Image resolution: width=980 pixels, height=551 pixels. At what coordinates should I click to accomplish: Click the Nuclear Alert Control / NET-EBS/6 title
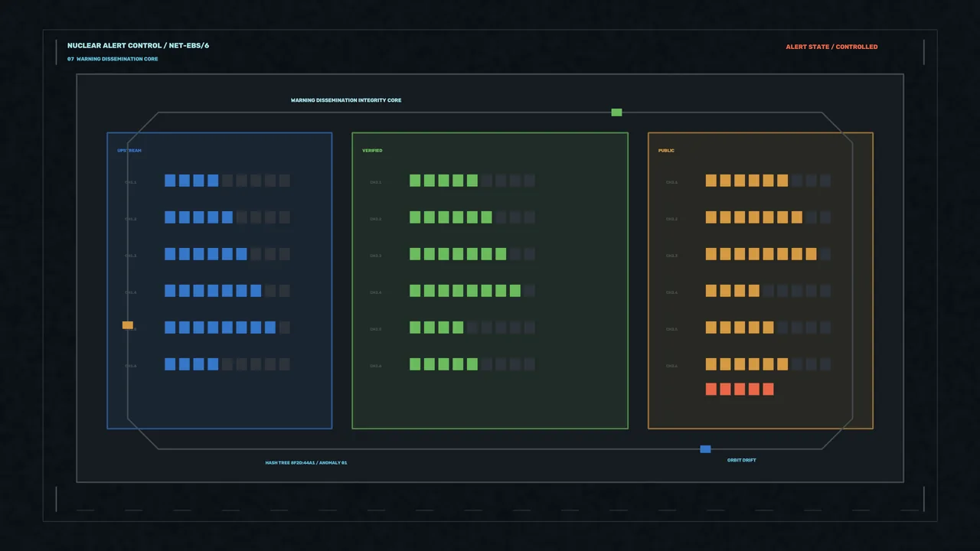click(138, 46)
